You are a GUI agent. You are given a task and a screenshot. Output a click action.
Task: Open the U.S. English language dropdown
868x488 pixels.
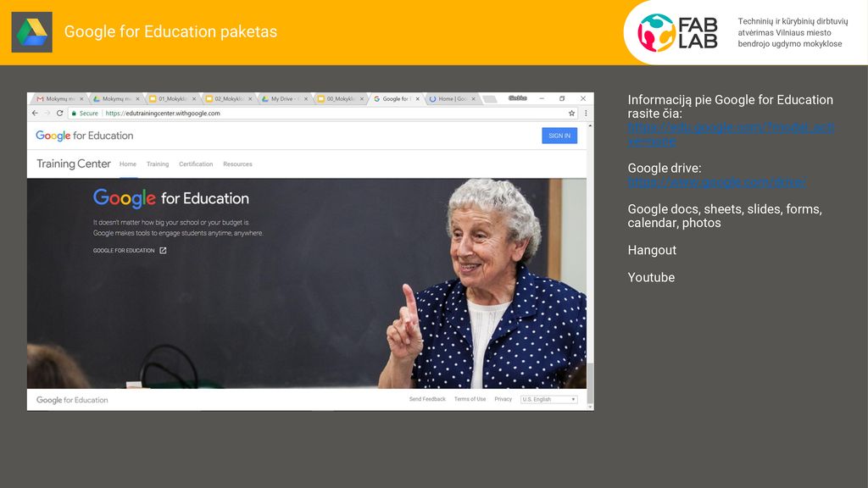click(549, 400)
